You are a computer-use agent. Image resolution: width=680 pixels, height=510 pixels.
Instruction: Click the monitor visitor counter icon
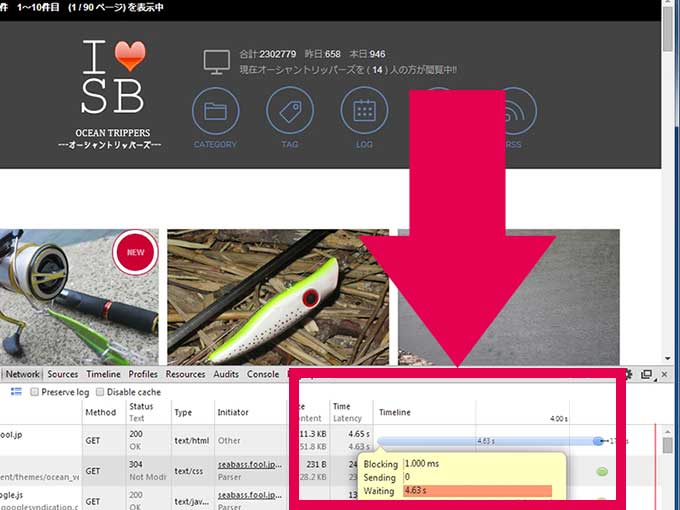pos(217,61)
